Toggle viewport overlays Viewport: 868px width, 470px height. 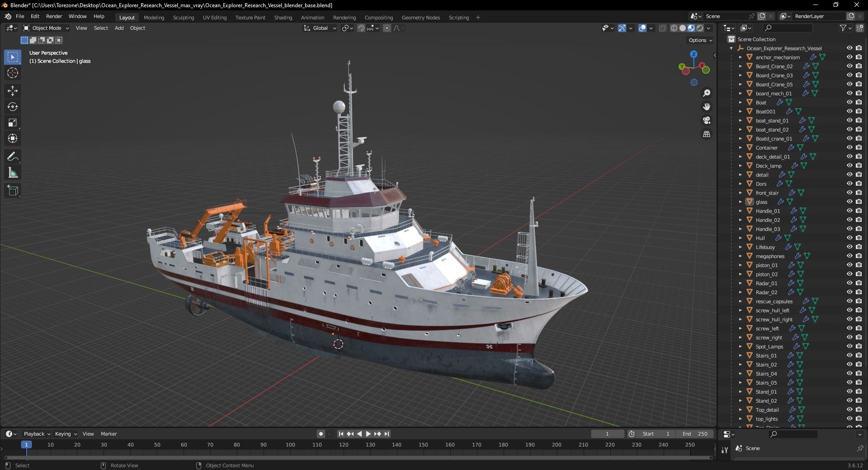[x=642, y=28]
